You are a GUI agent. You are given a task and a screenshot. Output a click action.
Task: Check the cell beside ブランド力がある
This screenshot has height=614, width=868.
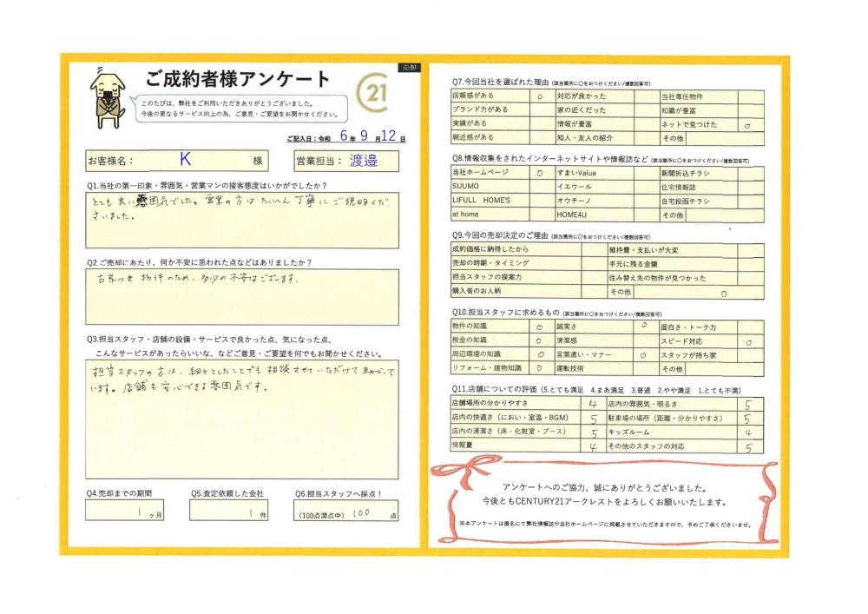click(542, 110)
